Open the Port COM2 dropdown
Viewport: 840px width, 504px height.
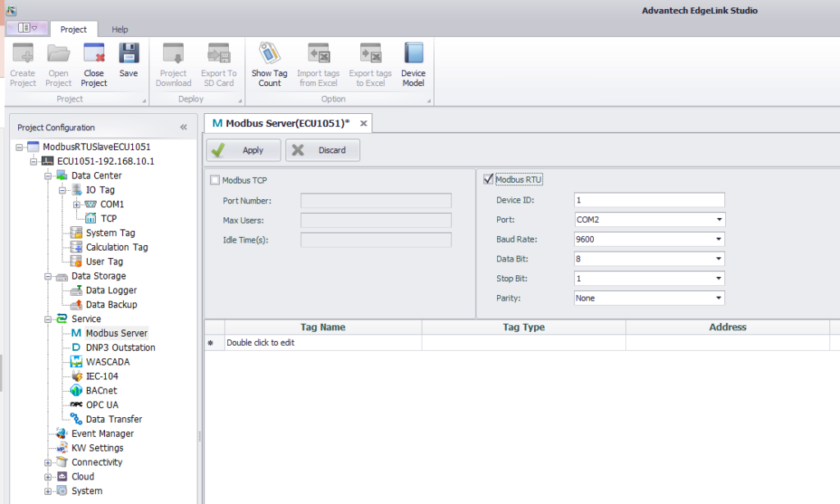point(719,220)
